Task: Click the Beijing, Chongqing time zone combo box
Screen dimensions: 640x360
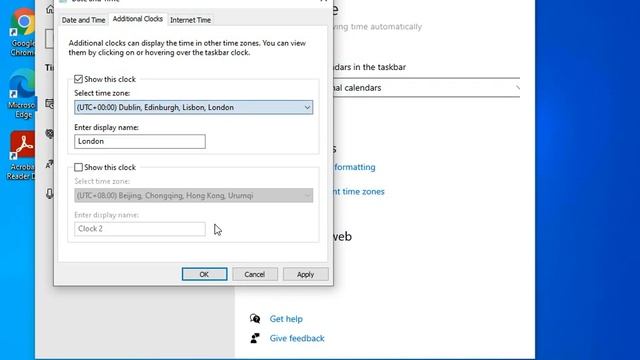Action: pyautogui.click(x=193, y=196)
